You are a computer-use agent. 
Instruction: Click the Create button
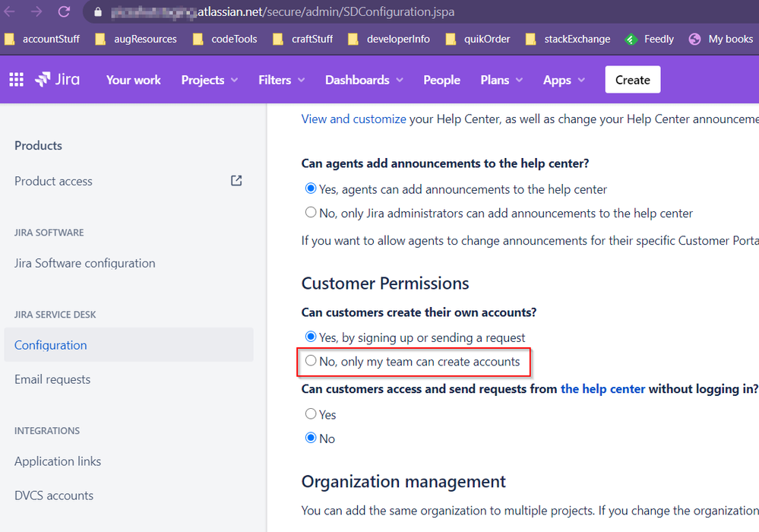point(632,79)
